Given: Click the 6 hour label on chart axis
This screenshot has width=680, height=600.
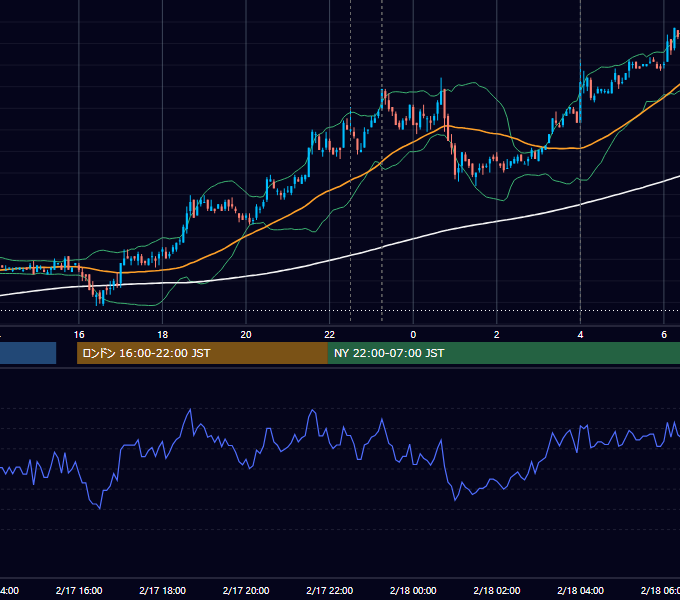Looking at the screenshot, I should [664, 335].
